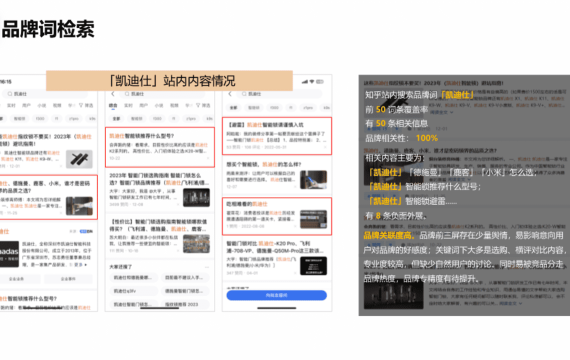Screen dimensions: 570x360
Task: Click the search input field in right phone
Action: (x=279, y=94)
